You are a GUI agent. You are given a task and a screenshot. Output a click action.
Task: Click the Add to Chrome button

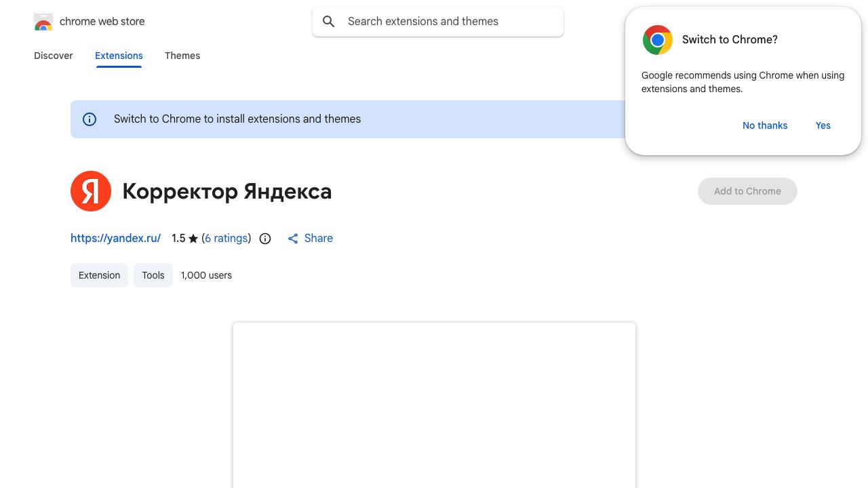747,191
